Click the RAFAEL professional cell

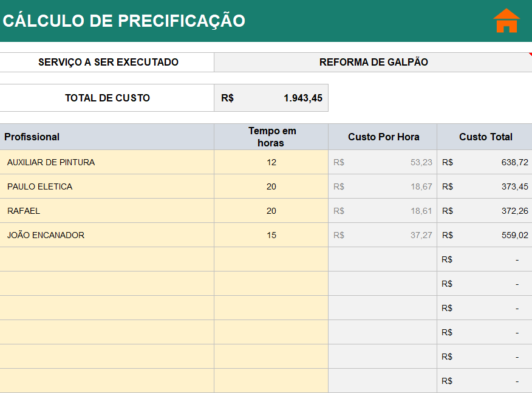point(107,211)
